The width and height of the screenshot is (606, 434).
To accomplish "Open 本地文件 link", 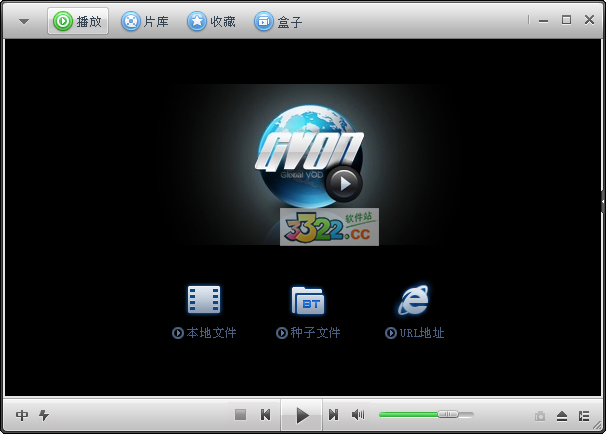I will click(x=204, y=333).
